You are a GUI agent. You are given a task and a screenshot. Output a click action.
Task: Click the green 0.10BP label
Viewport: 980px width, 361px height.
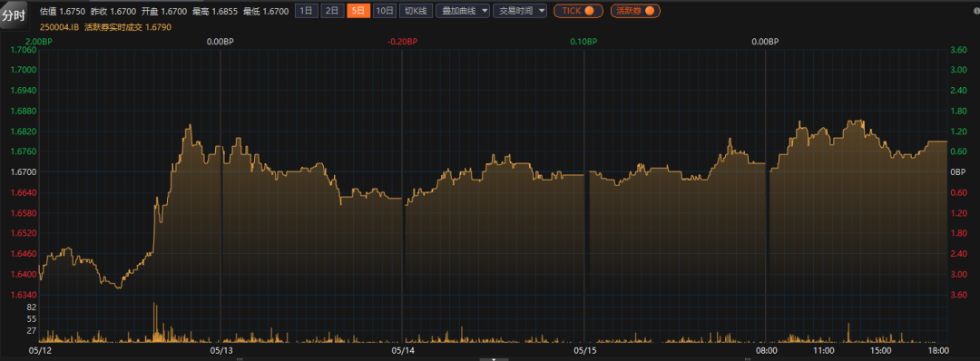[x=583, y=42]
